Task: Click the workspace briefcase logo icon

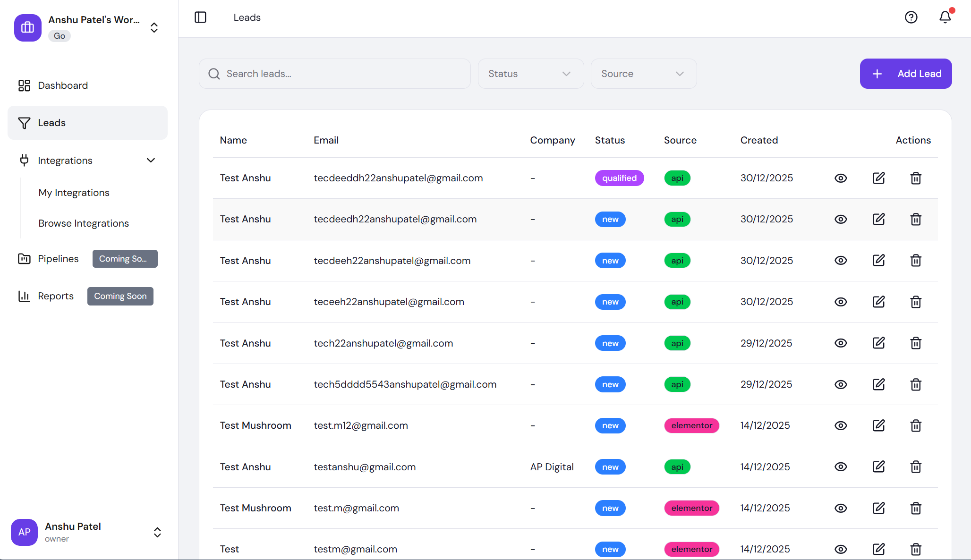Action: [27, 28]
